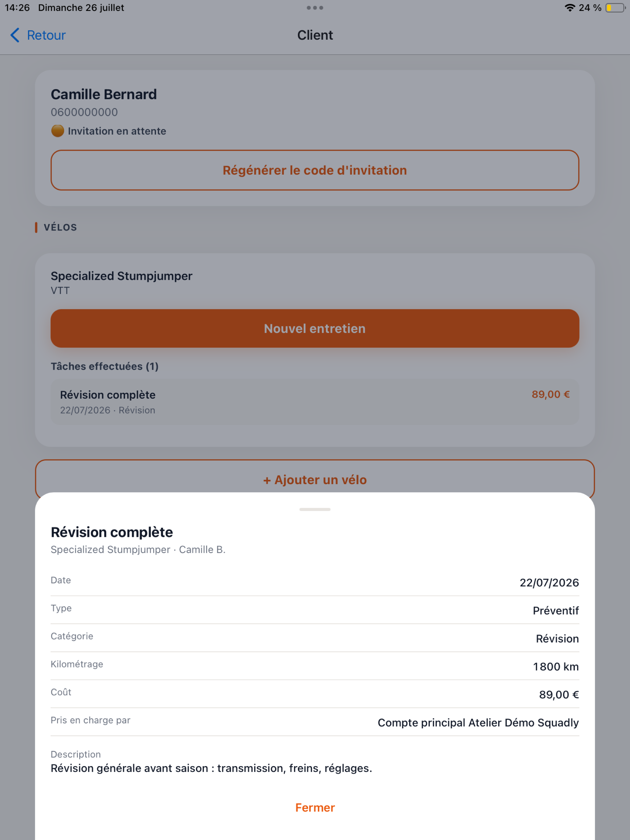Open the three-dot multitasking menu
The width and height of the screenshot is (630, 840).
[x=315, y=8]
